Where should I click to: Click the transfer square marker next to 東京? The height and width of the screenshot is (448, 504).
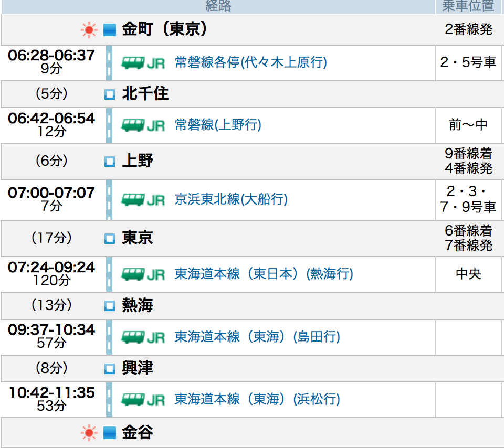click(110, 239)
